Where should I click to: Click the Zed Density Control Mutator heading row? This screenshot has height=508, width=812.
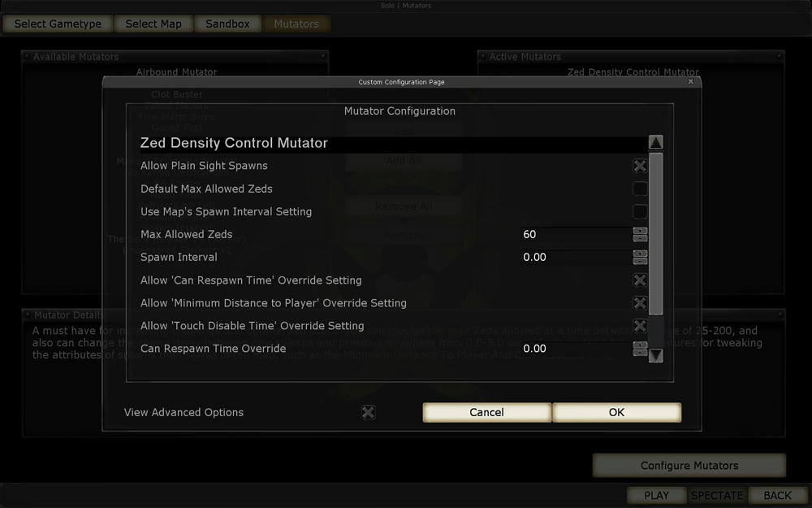coord(393,143)
